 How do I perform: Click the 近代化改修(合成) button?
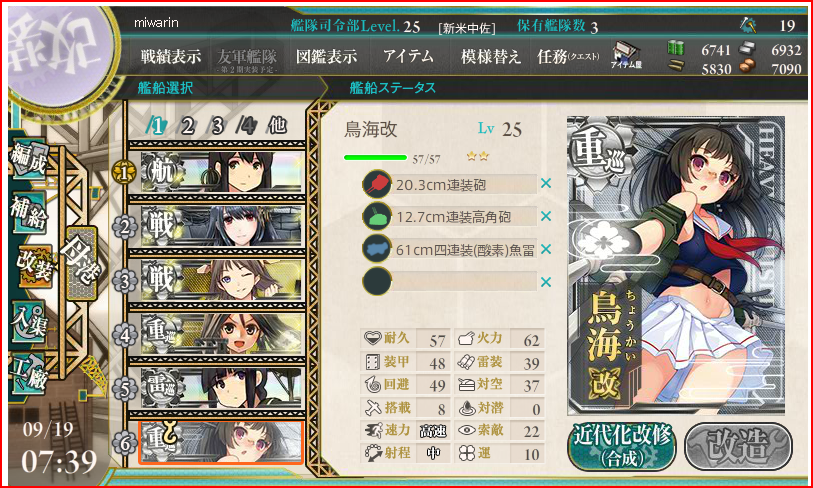tap(622, 447)
